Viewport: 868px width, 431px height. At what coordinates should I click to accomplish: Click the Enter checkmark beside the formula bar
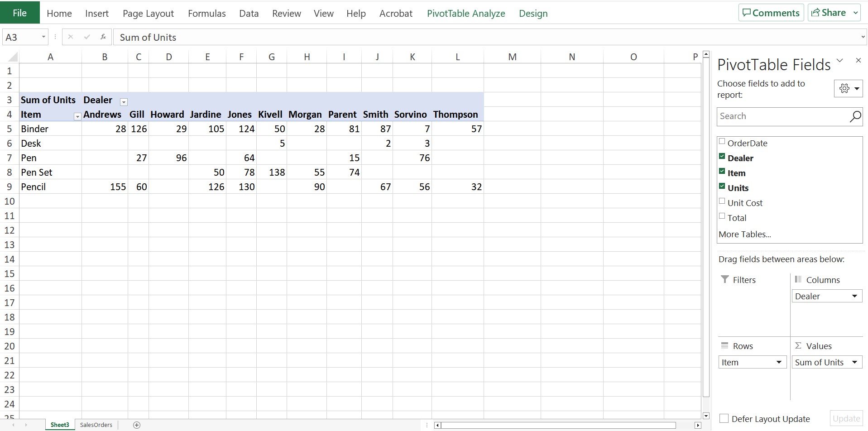[87, 37]
